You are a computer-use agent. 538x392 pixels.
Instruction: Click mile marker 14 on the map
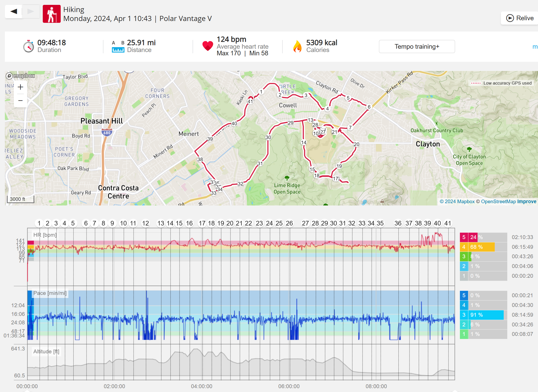(x=304, y=142)
